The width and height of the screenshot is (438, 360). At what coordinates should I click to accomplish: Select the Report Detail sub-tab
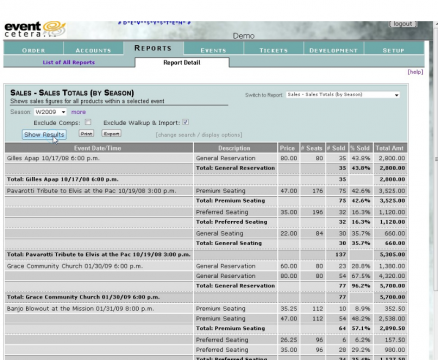(182, 62)
